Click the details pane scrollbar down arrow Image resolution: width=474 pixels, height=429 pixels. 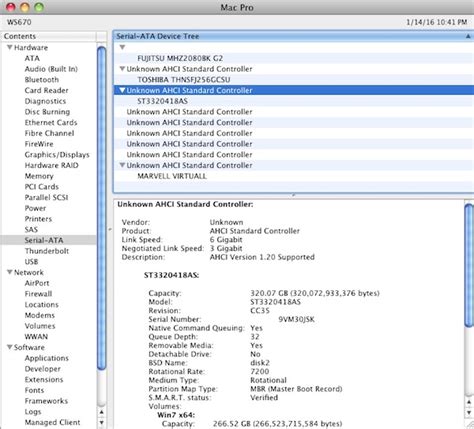click(x=469, y=412)
